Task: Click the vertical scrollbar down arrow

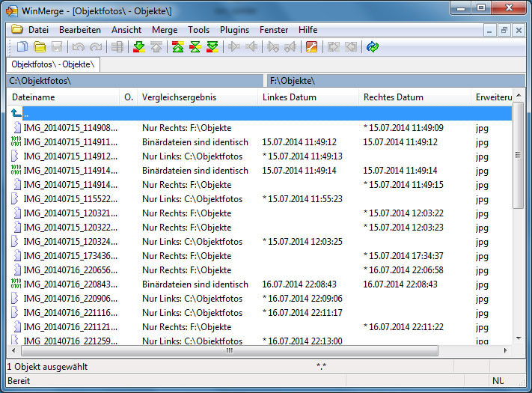Action: click(519, 338)
